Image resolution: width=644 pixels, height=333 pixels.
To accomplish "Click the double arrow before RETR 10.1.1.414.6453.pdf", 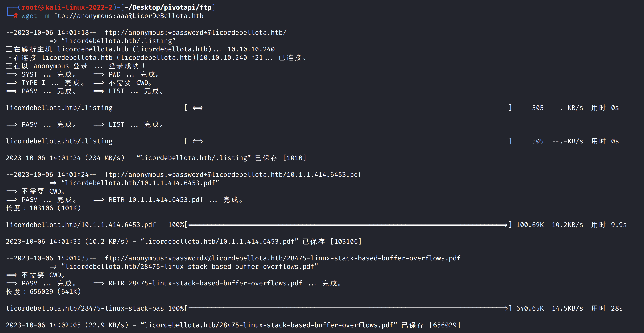I will coord(98,200).
